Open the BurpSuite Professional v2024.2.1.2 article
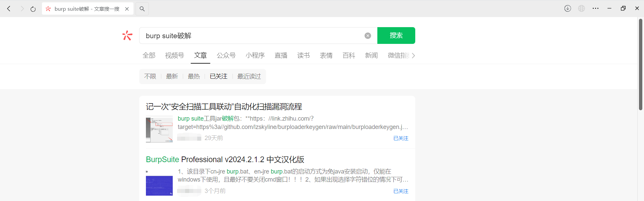The image size is (644, 201). (225, 159)
